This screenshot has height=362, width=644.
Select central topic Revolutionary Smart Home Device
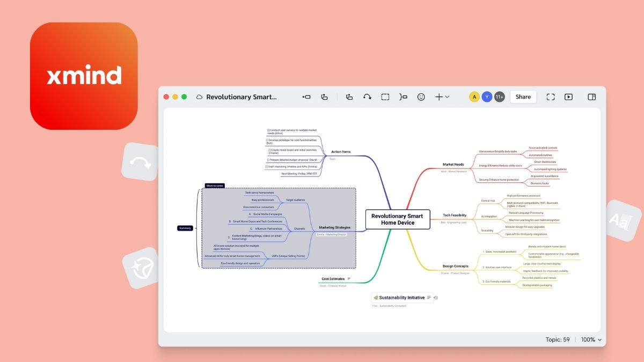point(397,219)
